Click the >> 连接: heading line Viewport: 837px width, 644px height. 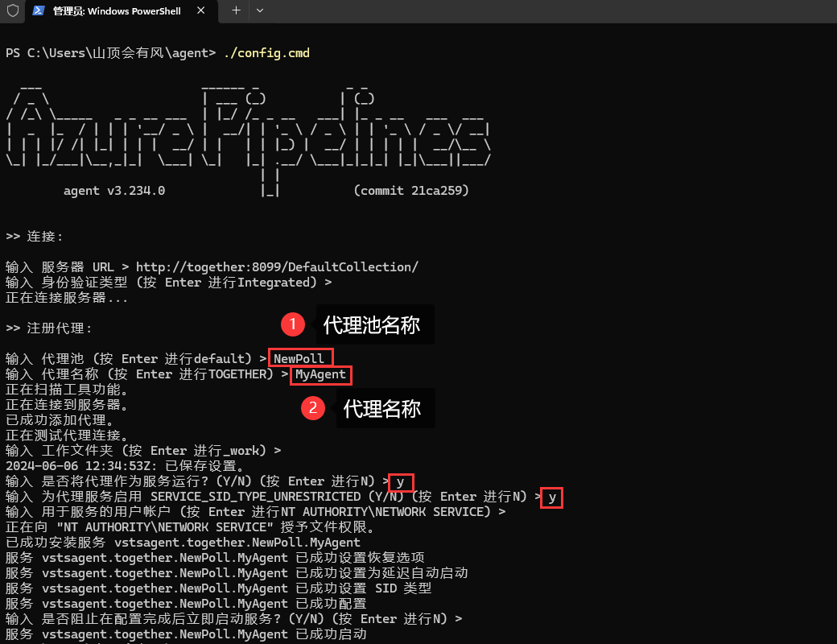tap(35, 237)
